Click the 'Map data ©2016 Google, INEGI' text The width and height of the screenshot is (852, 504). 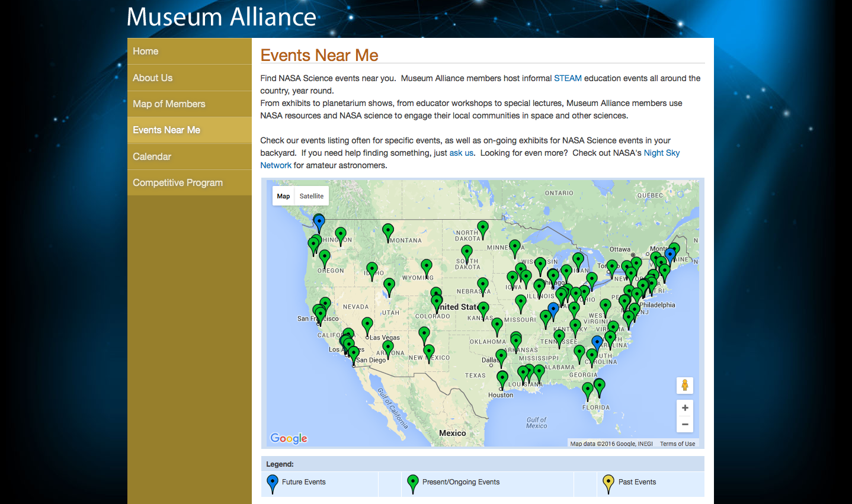611,444
